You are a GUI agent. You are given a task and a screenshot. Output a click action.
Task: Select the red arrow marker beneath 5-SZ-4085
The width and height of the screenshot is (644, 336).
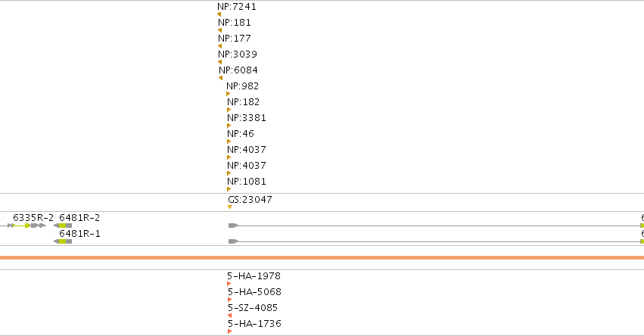(x=229, y=316)
